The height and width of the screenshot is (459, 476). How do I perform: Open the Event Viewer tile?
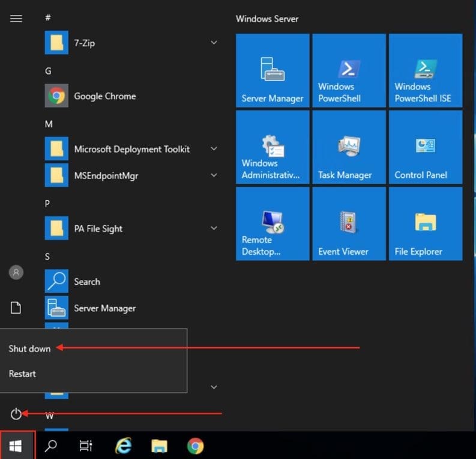tap(349, 223)
